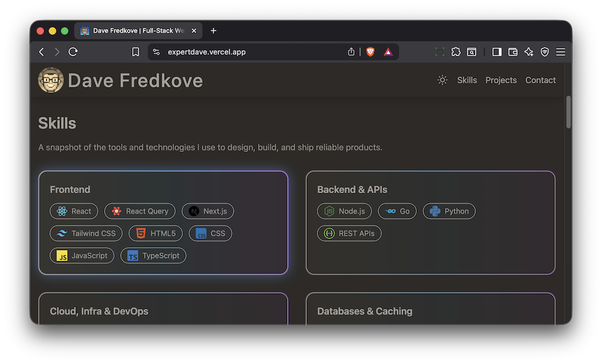Click the page search icon in toolbar
Screen dimensions: 602x364
[x=471, y=52]
